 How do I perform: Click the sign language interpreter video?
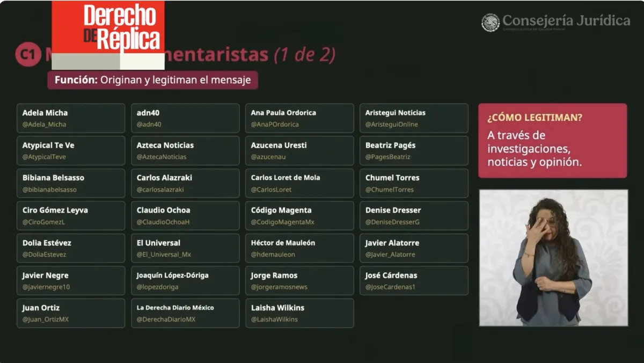[553, 258]
